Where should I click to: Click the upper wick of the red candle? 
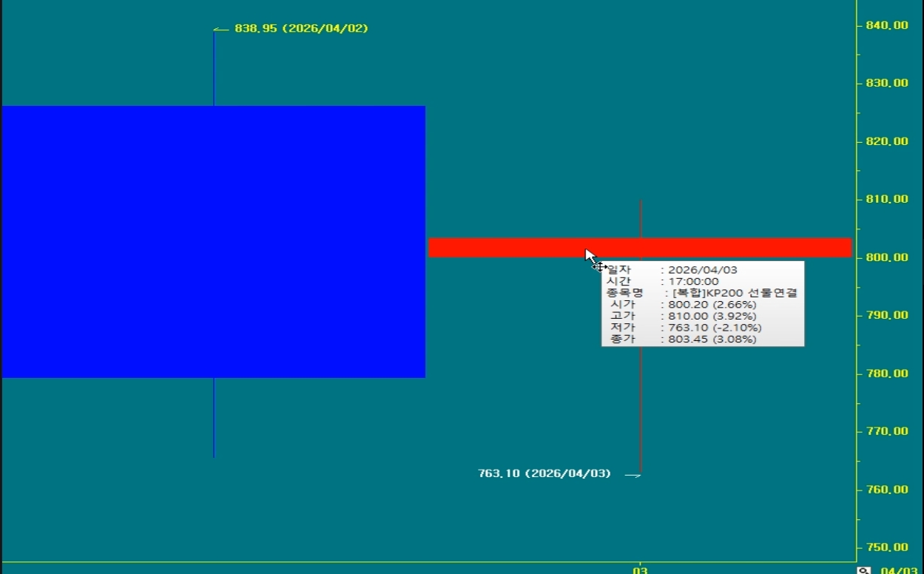coord(641,218)
